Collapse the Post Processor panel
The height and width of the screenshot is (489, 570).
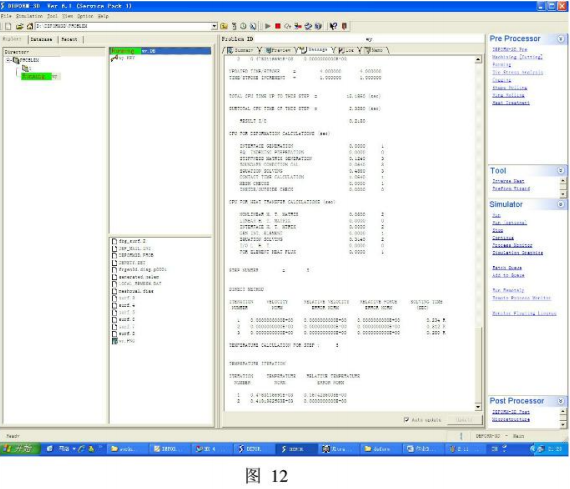coord(561,401)
